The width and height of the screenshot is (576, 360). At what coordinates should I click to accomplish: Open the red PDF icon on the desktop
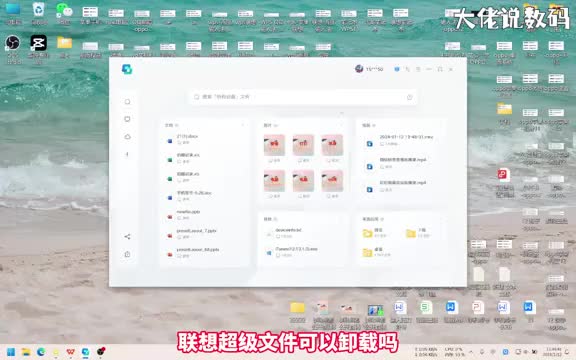tap(504, 182)
